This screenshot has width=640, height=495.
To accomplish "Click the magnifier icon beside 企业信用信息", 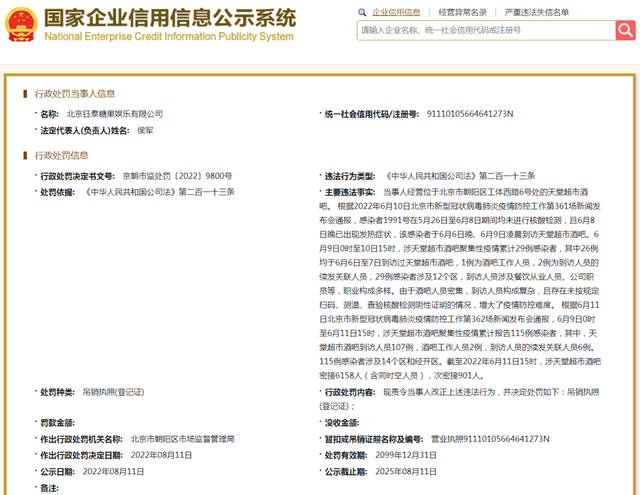I will (x=364, y=12).
